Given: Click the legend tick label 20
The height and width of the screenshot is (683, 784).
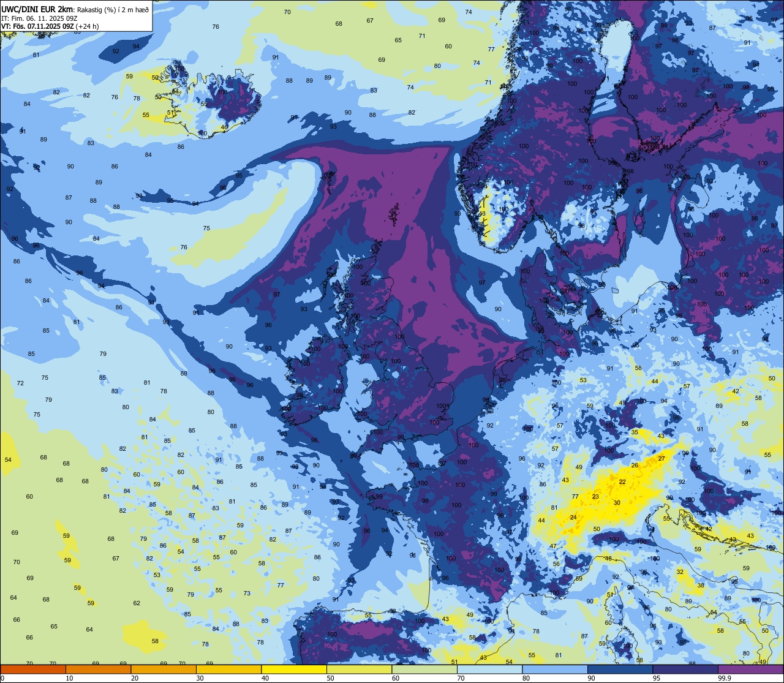Looking at the screenshot, I should point(135,678).
